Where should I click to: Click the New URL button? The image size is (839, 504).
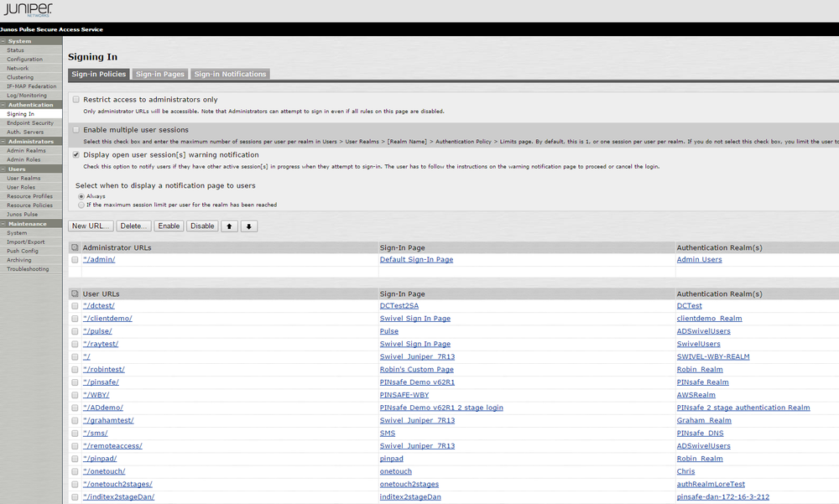tap(91, 226)
